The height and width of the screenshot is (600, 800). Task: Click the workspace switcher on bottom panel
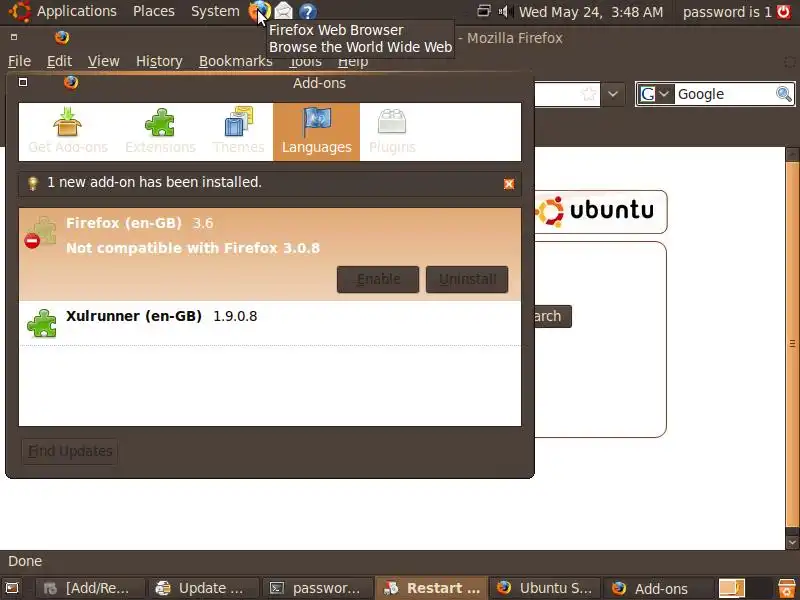click(744, 588)
